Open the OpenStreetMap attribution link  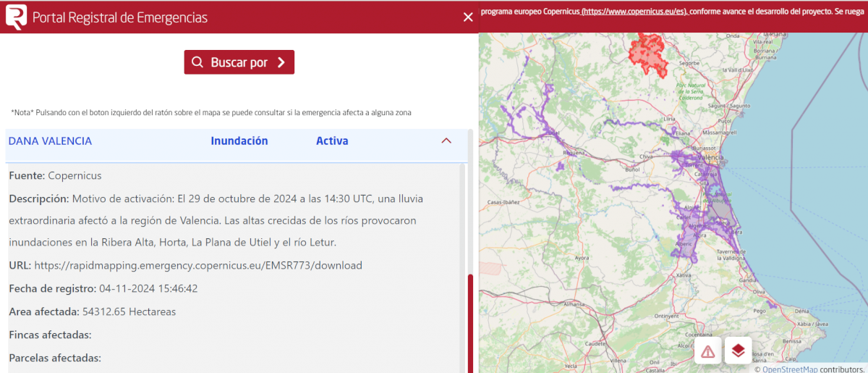click(791, 369)
